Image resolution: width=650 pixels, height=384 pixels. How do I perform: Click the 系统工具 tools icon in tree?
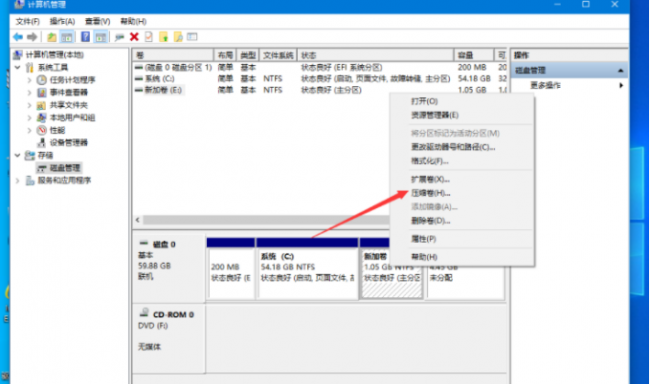point(29,67)
